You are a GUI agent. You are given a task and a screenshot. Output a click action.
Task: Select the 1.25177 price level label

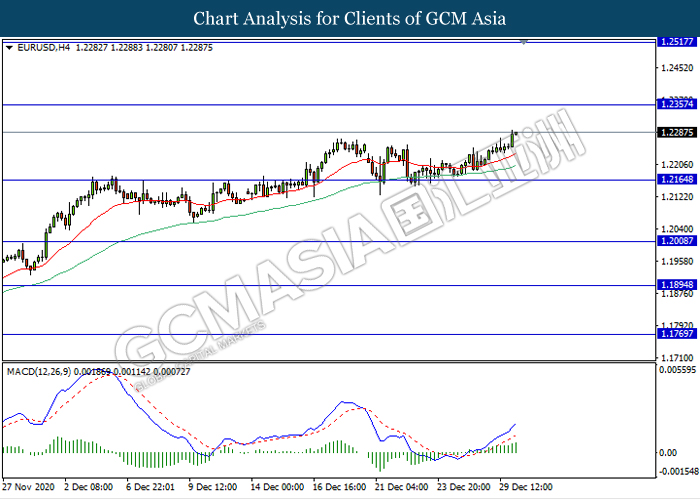(676, 42)
